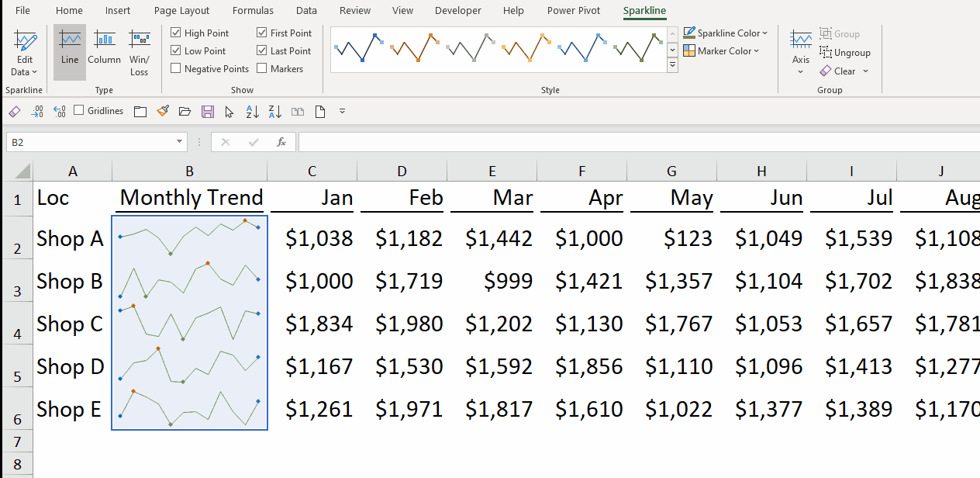Viewport: 980px width, 478px height.
Task: Click the Format Painter brush icon
Action: [162, 112]
